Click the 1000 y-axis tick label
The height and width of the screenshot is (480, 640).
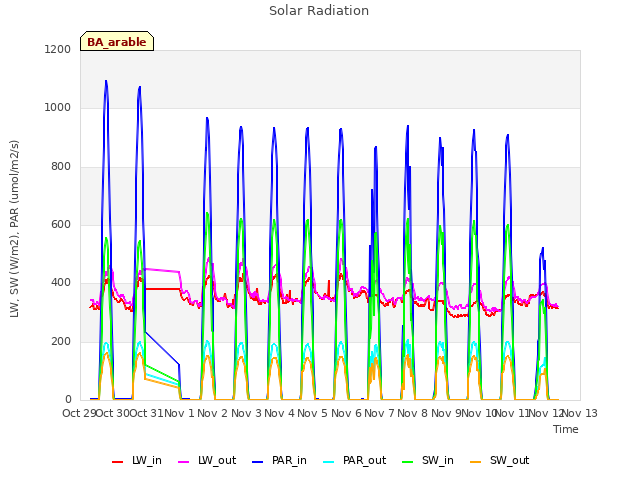point(58,107)
